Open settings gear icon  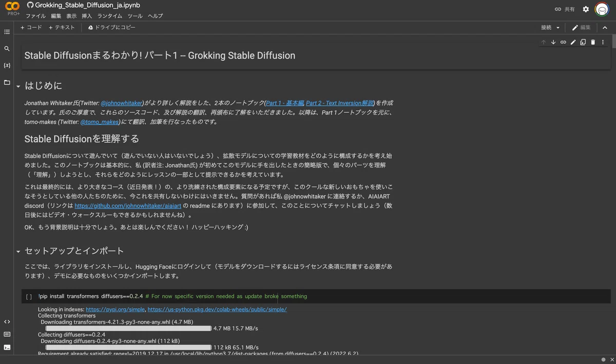pyautogui.click(x=586, y=9)
